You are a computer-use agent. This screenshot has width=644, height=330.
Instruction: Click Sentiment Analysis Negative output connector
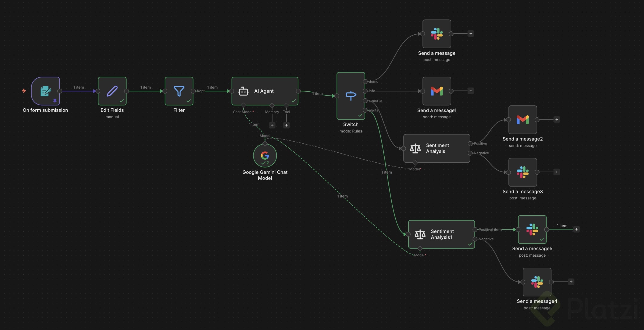tap(470, 153)
